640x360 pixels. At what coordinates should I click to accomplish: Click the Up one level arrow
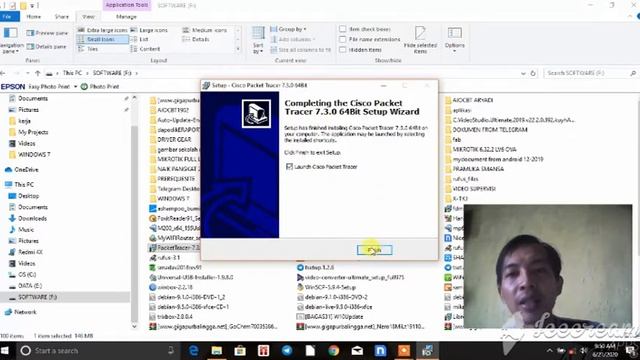point(38,73)
